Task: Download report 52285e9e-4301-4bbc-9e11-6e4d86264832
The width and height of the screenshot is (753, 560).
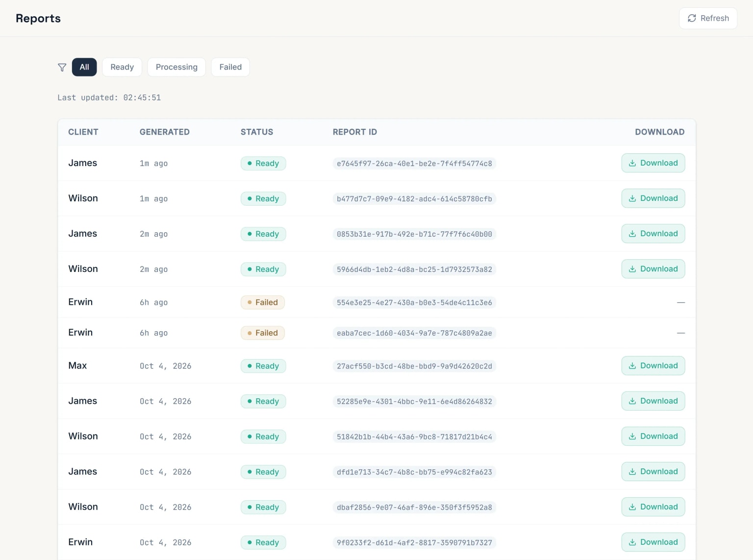Action: (653, 401)
